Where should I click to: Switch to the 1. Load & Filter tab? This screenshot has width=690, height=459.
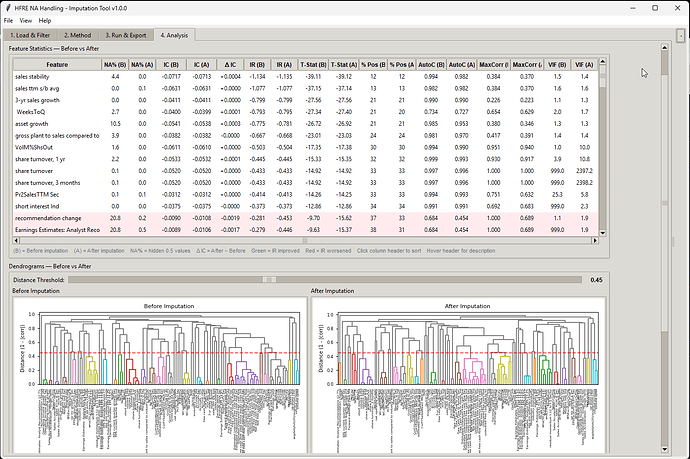click(x=30, y=35)
